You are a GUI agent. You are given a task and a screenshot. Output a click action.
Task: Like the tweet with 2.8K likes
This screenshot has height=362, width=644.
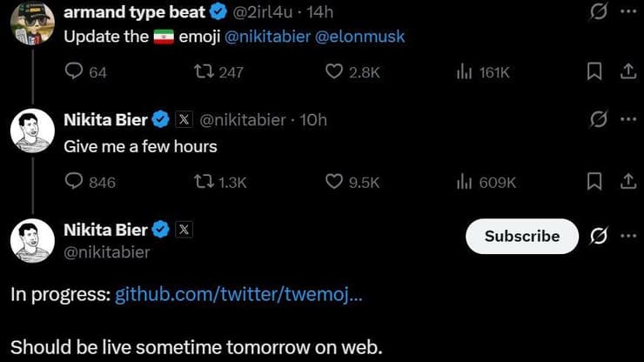(x=334, y=72)
